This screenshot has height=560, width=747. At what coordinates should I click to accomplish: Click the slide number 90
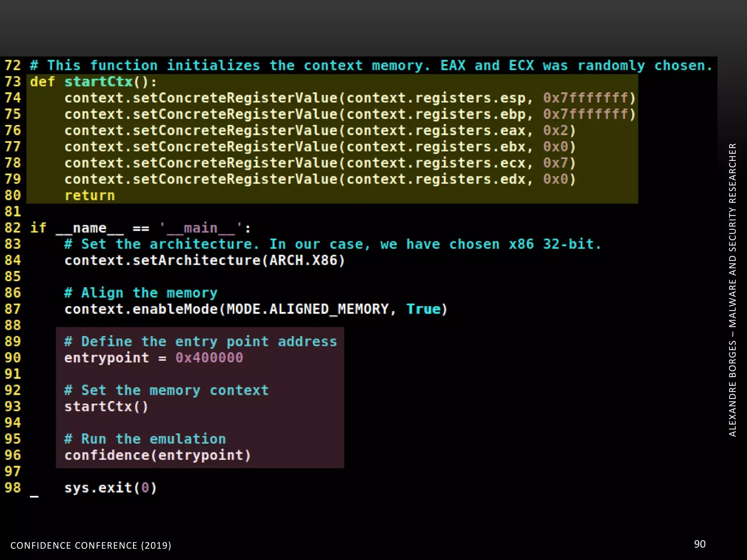(700, 544)
